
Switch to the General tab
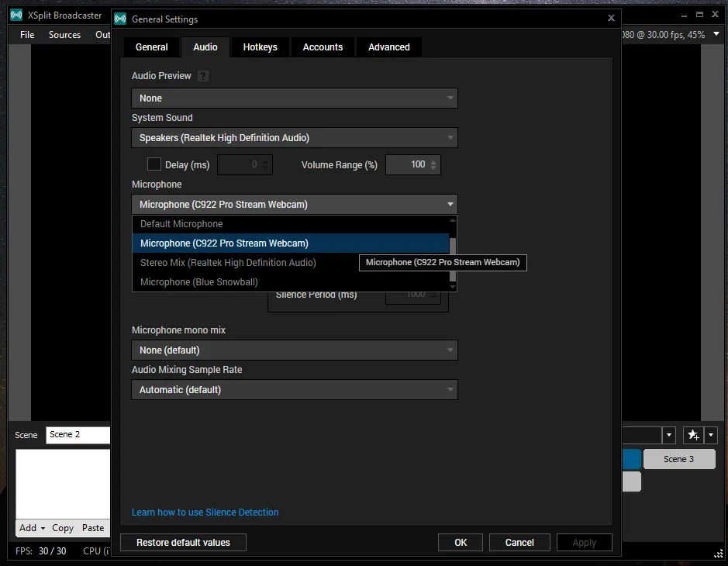[151, 47]
